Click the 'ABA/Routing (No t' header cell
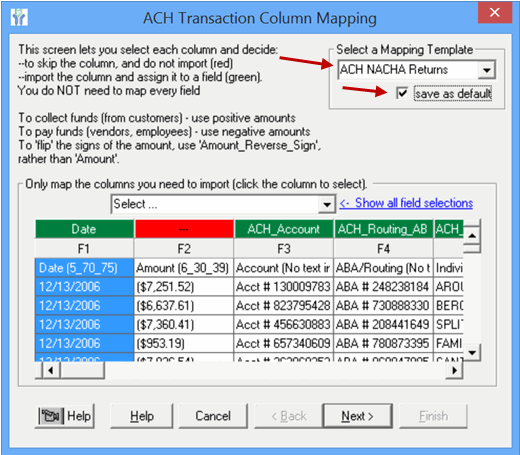Image resolution: width=520 pixels, height=455 pixels. [384, 268]
